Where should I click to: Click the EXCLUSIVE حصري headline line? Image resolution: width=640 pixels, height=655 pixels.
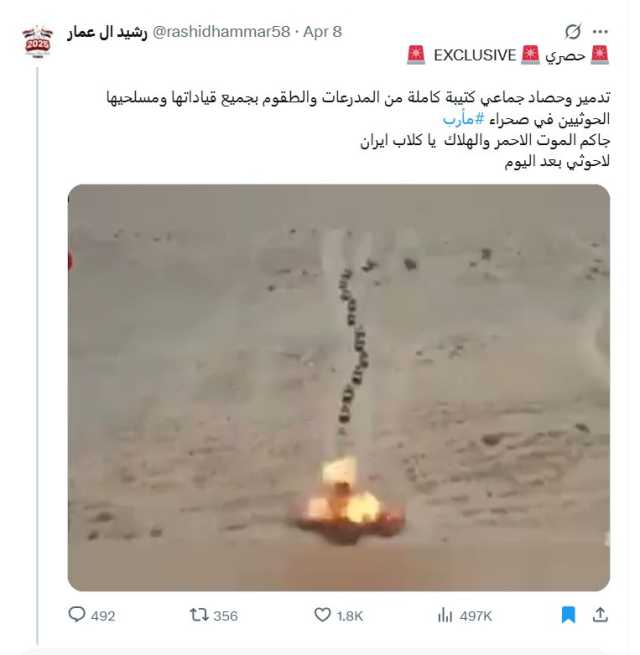[x=508, y=55]
